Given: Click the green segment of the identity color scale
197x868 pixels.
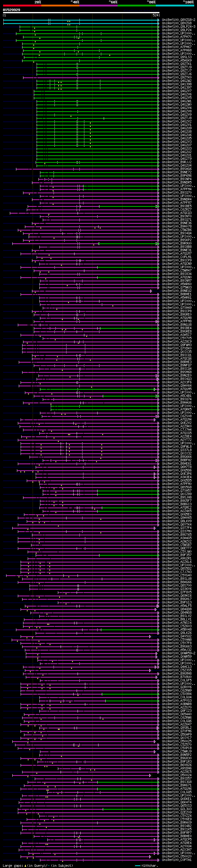Looking at the screenshot, I should tap(137, 6).
